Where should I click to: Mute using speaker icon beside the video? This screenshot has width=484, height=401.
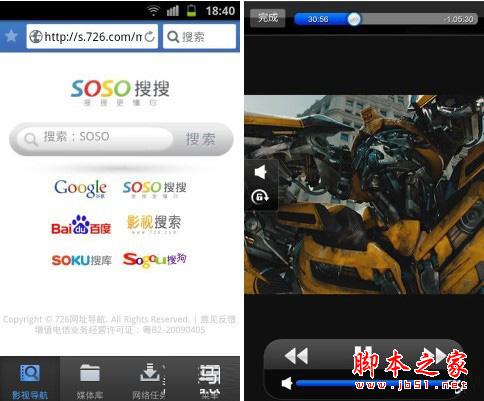260,172
